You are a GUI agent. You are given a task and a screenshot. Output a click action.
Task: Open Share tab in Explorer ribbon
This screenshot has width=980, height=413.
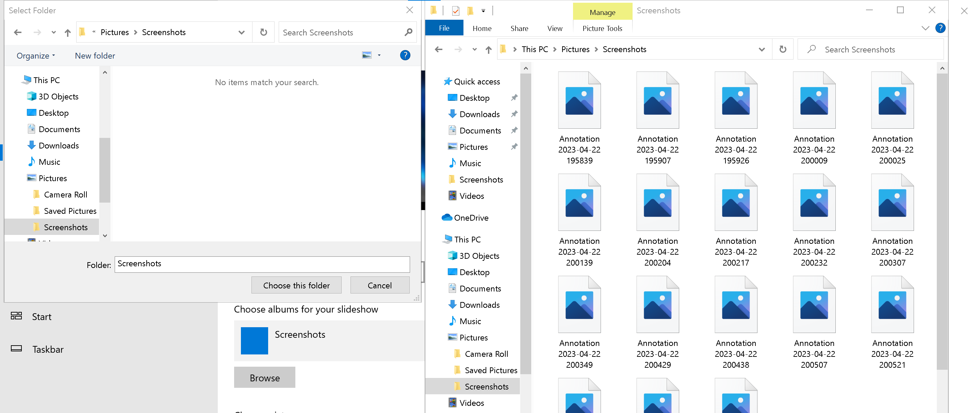tap(519, 29)
